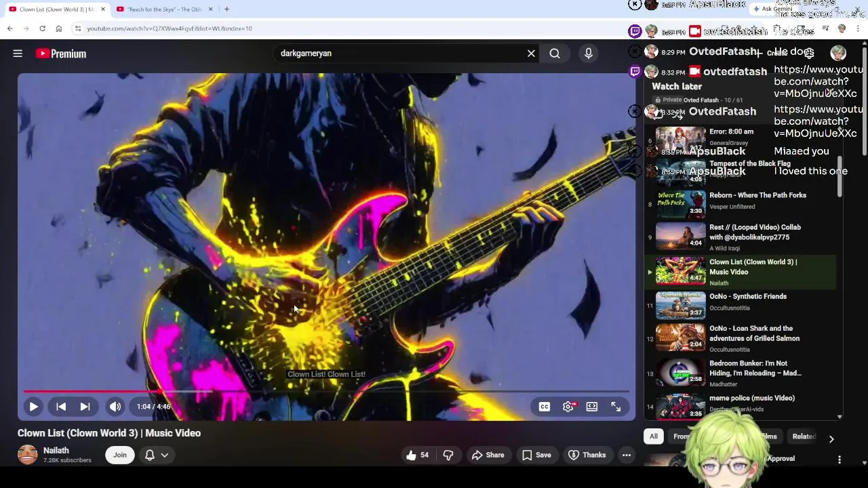Open Ask Gemini in browser

(x=772, y=9)
